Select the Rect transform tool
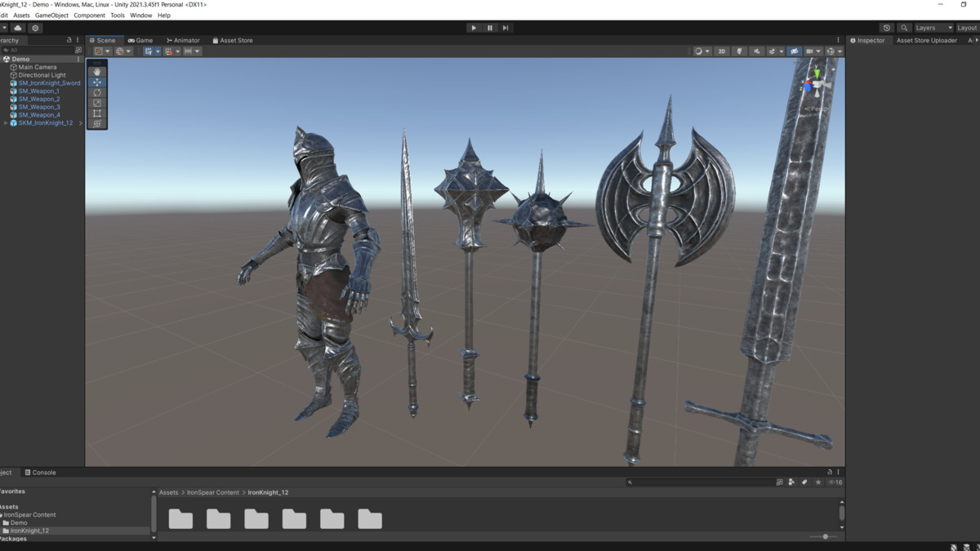The width and height of the screenshot is (980, 551). pyautogui.click(x=97, y=114)
